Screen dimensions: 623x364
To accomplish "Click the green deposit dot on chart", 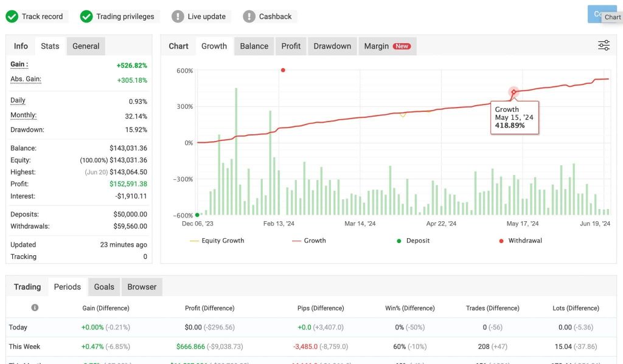I will coord(197,215).
